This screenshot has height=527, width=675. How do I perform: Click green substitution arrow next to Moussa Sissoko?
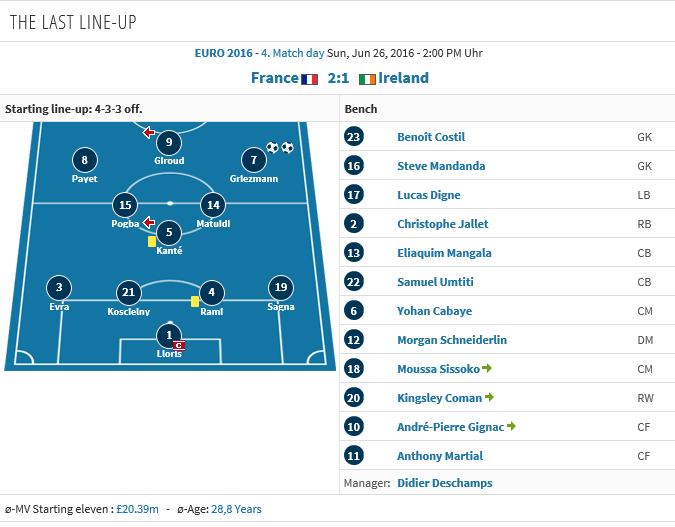point(487,368)
